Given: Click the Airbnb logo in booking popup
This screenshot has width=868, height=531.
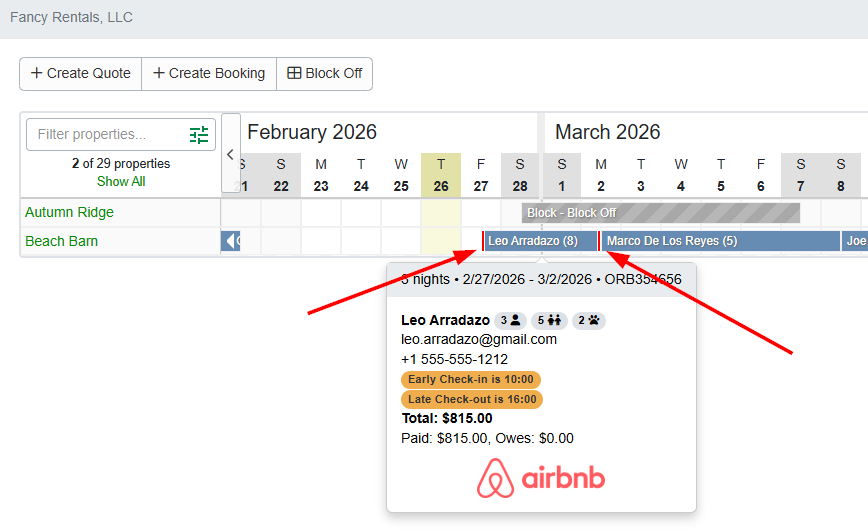Looking at the screenshot, I should click(x=541, y=478).
